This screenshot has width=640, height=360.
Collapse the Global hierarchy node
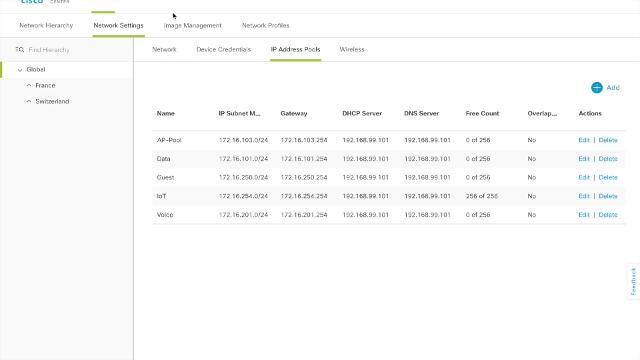(20, 70)
